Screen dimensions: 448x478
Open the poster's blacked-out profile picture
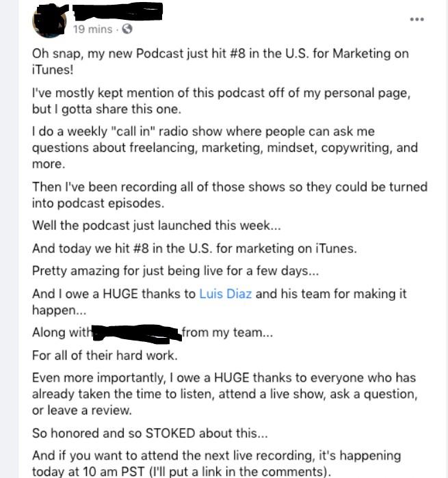[x=50, y=21]
